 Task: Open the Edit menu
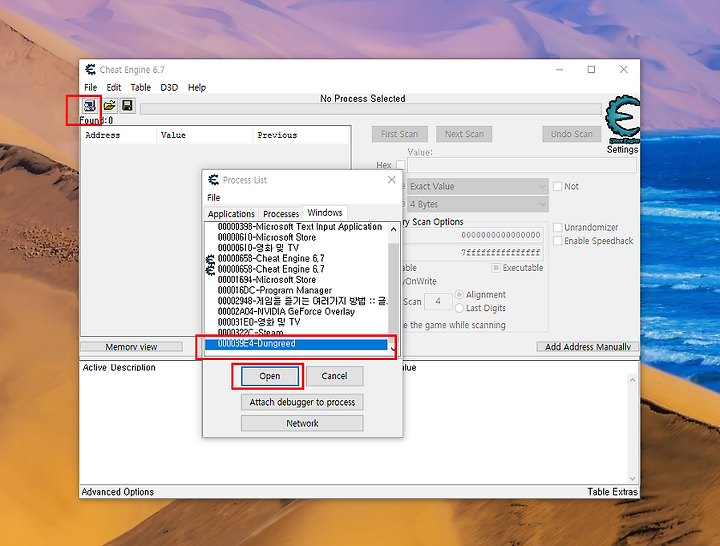pyautogui.click(x=113, y=87)
